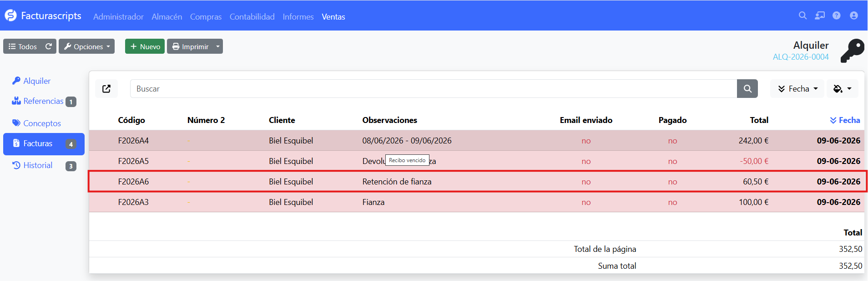Expand the Opciones dropdown
This screenshot has width=868, height=281.
pos(86,46)
